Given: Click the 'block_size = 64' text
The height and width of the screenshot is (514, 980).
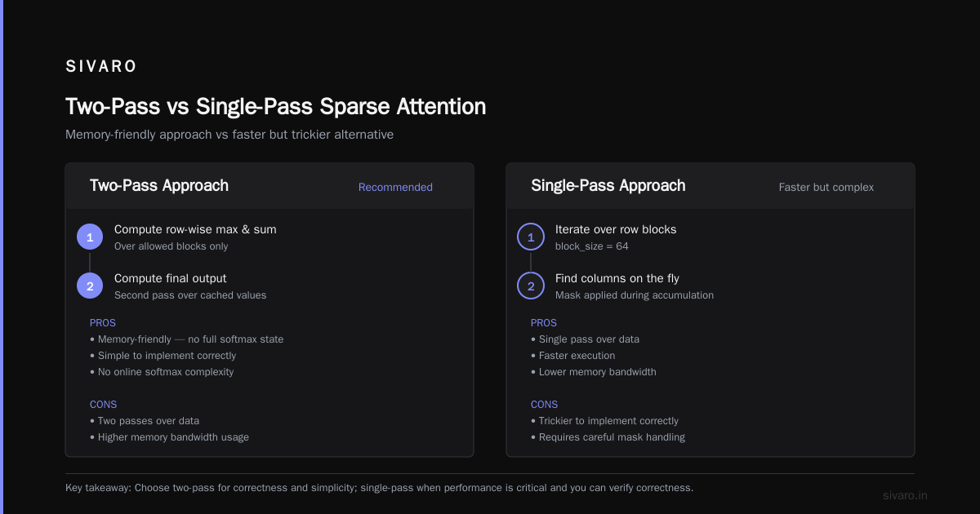Looking at the screenshot, I should click(591, 246).
